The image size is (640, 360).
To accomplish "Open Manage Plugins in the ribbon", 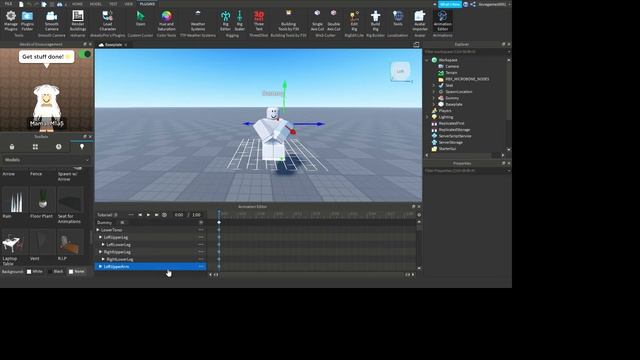I will click(11, 20).
